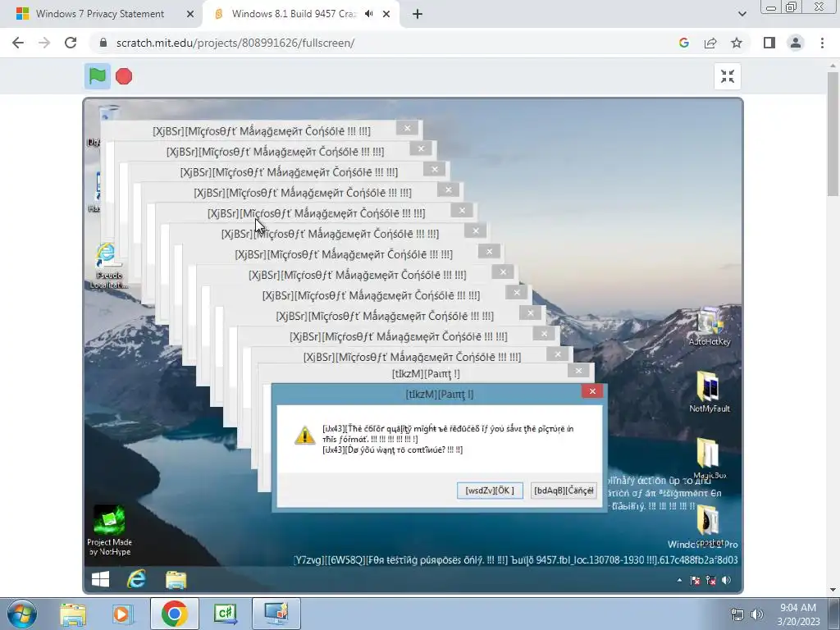Click the address bar URL
Screen dimensions: 840x630
pos(235,43)
